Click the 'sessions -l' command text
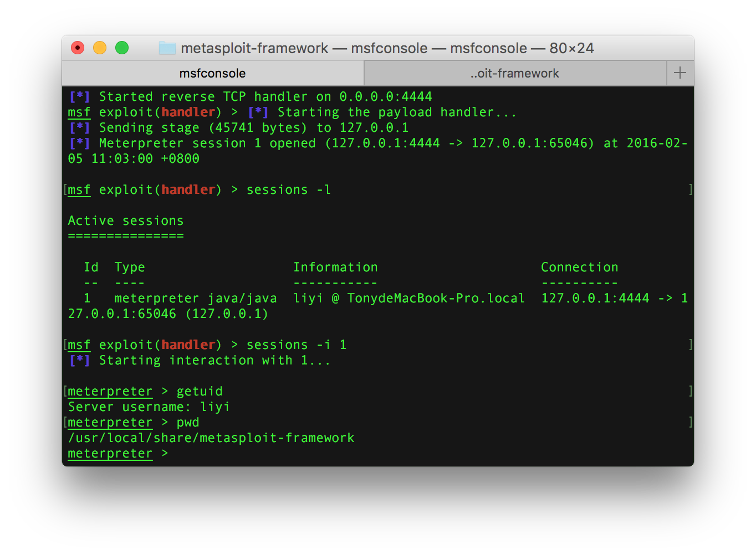 289,189
